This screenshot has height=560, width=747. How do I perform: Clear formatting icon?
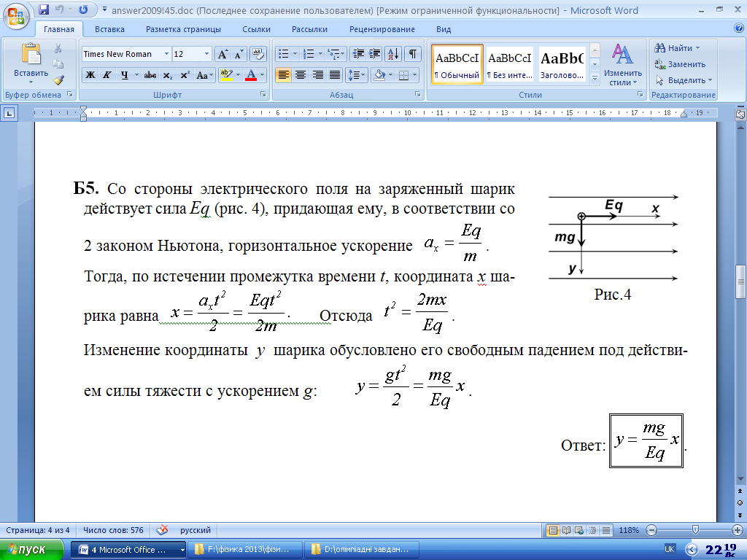pos(258,54)
